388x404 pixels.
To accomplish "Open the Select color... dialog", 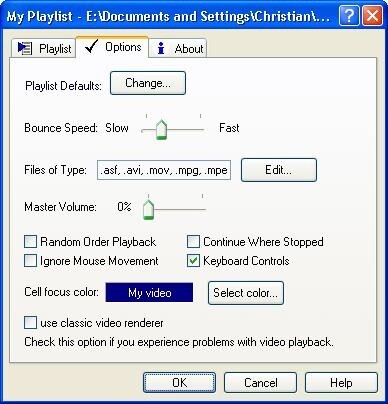I will [x=246, y=293].
